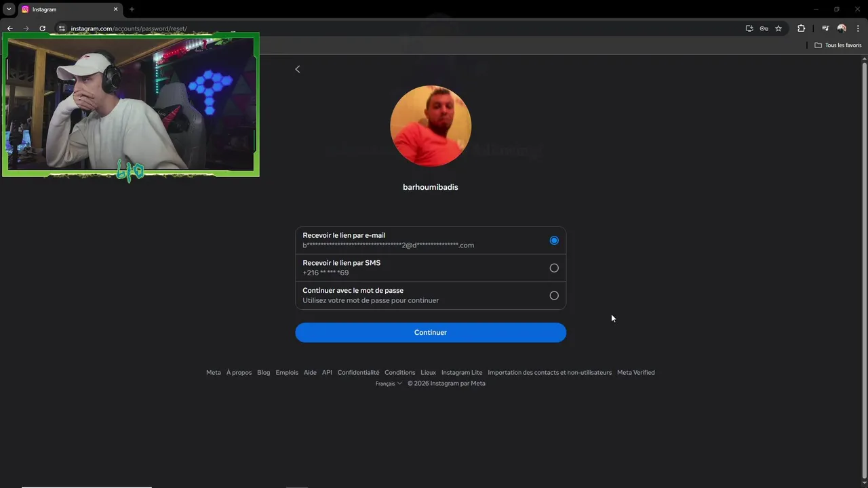Open the Instagram Lite footer link
Image resolution: width=868 pixels, height=488 pixels.
(x=462, y=372)
